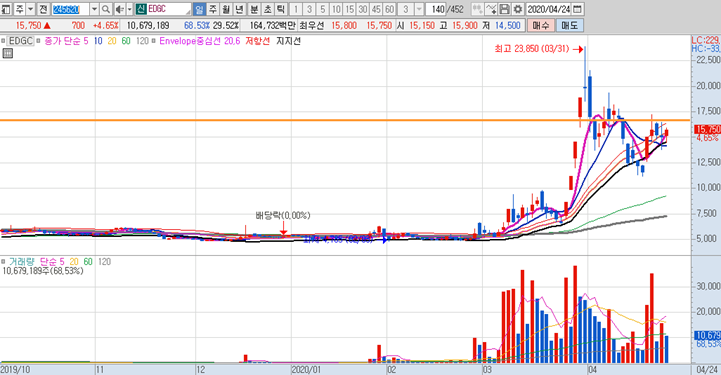Click the green 신 badge beside EDGC
The height and width of the screenshot is (375, 721).
141,9
